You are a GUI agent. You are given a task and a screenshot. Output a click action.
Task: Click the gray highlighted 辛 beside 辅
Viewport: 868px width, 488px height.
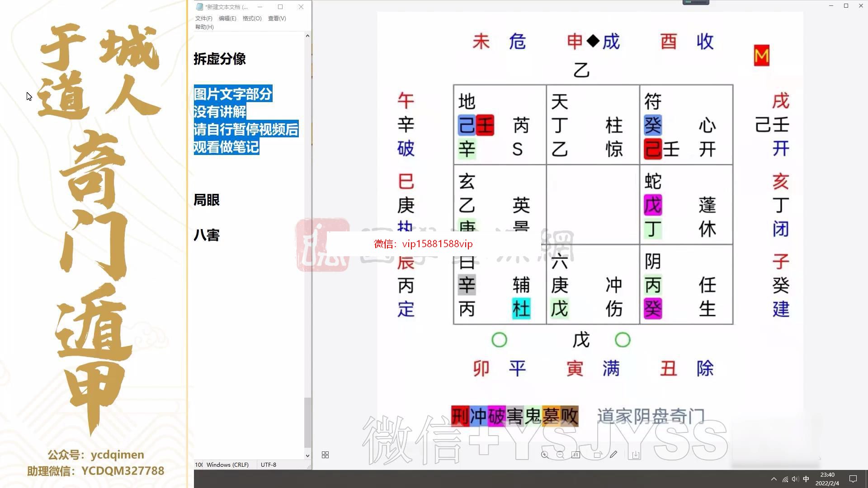coord(467,285)
